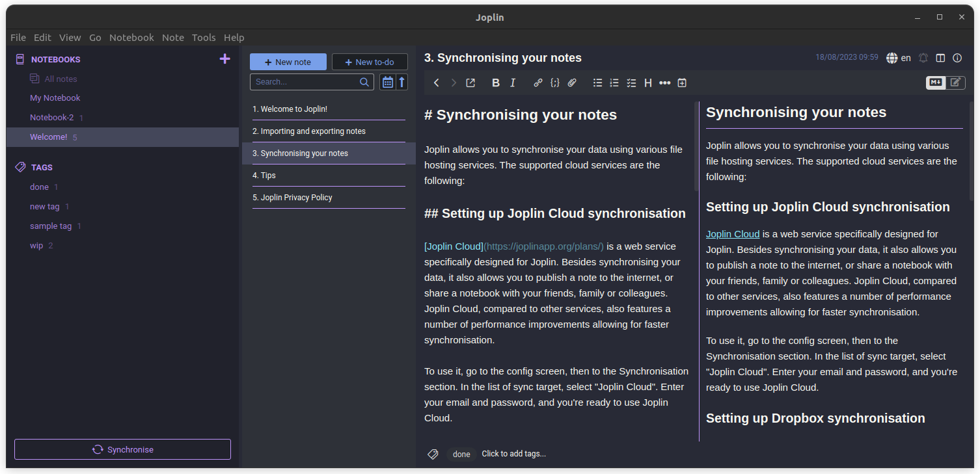Add a new notebook with the plus icon
Screen dimensions: 980x474
225,59
